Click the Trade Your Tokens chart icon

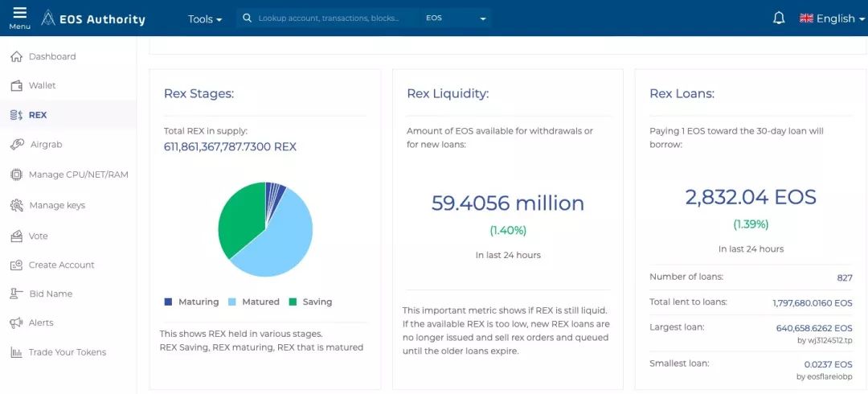coord(17,352)
